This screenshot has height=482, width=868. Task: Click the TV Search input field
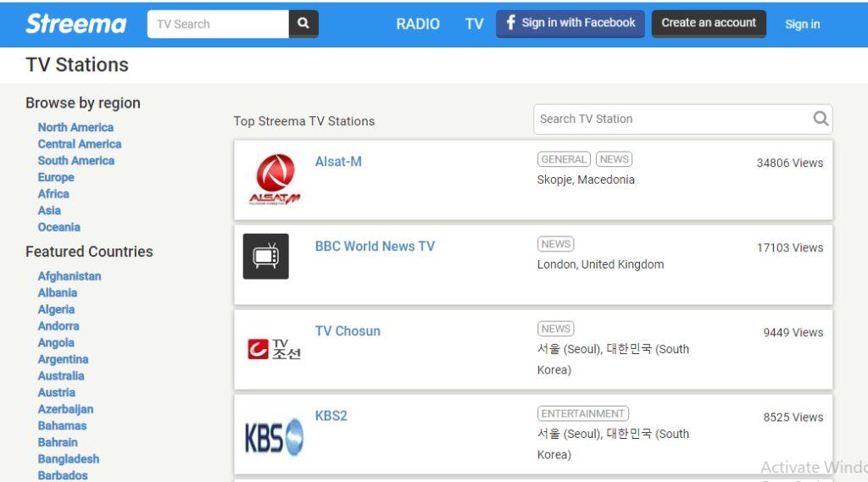point(218,24)
